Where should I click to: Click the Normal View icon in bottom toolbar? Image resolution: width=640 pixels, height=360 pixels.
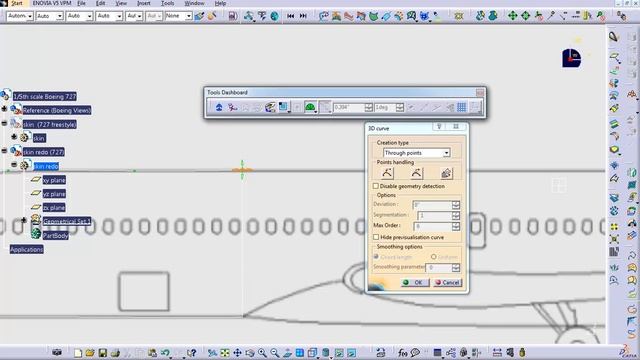click(x=287, y=353)
